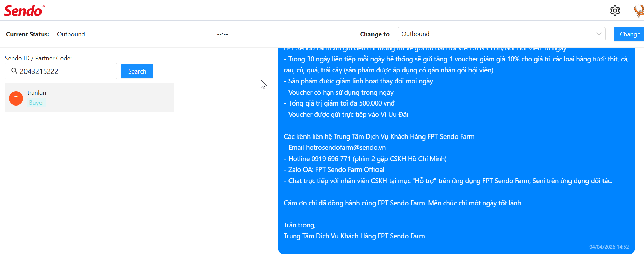Click the 'Cảm ơn chị đã đồng hành' line

403,203
